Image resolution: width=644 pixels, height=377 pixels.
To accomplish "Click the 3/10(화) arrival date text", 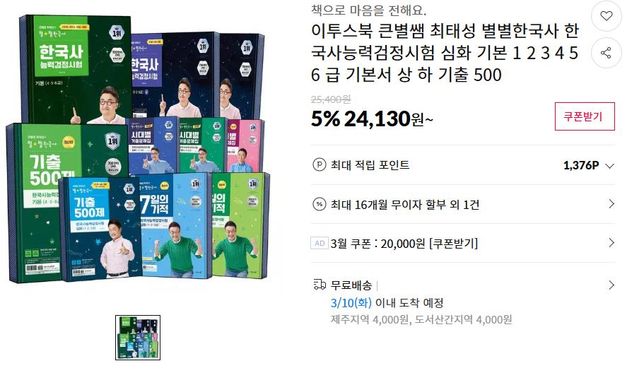I will coord(351,303).
